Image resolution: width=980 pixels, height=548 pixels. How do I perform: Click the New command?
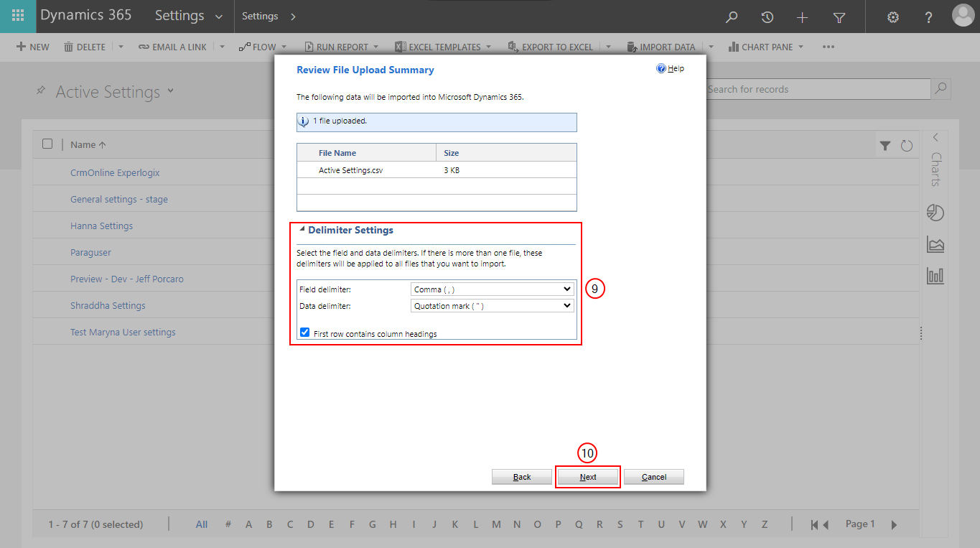pos(33,47)
